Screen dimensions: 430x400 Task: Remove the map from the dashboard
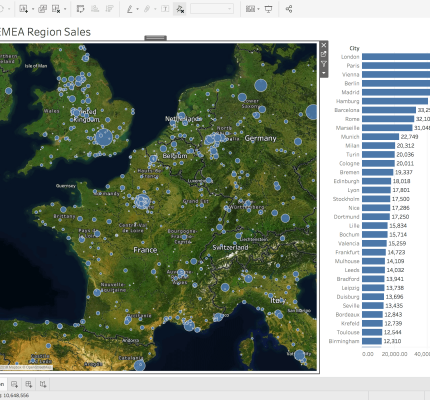coord(323,45)
